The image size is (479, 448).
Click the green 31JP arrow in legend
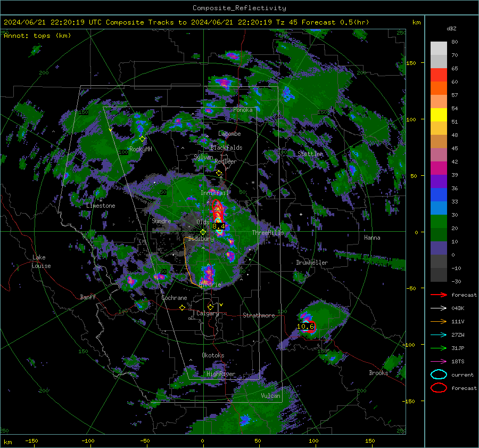[439, 348]
